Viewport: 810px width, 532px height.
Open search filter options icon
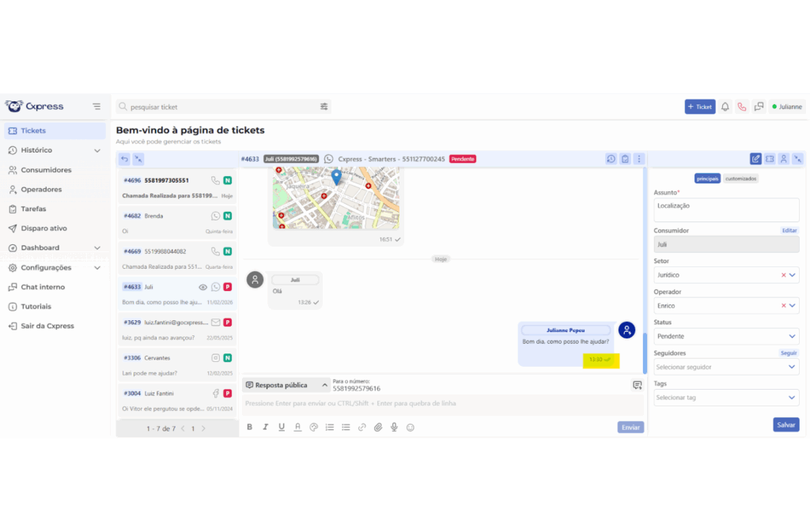click(x=324, y=107)
